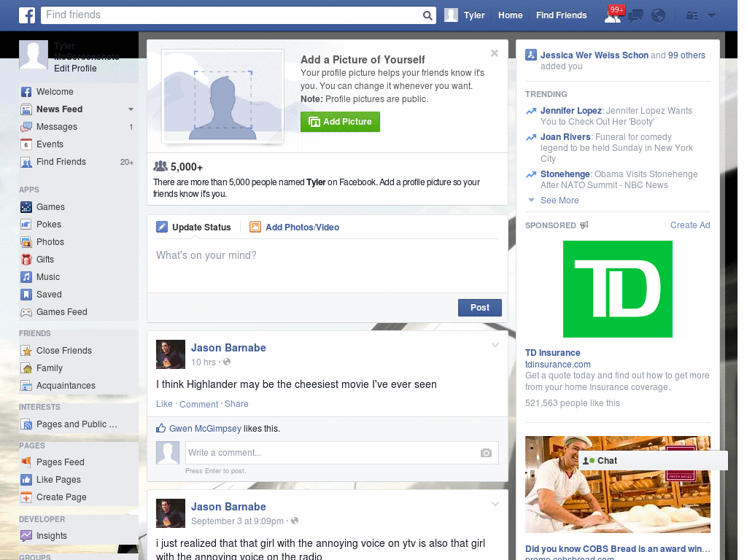Open options chevron on September 3 post

[495, 504]
